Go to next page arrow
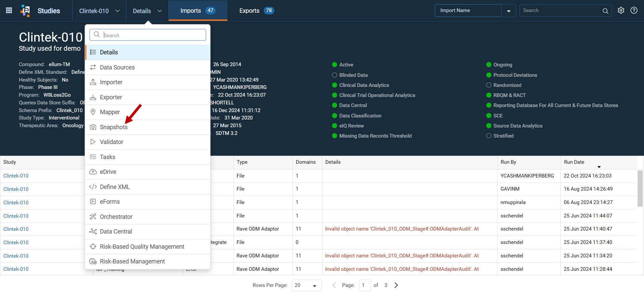644x295 pixels. 396,285
